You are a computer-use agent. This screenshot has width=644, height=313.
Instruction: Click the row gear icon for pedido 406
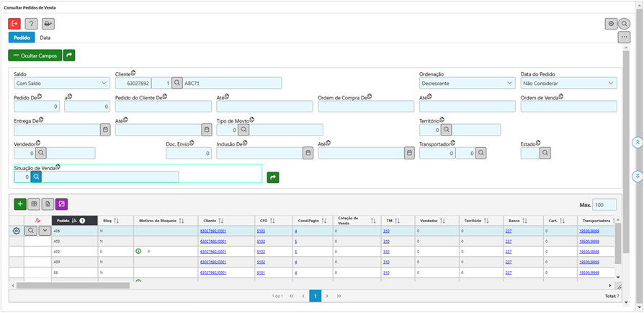(x=17, y=231)
